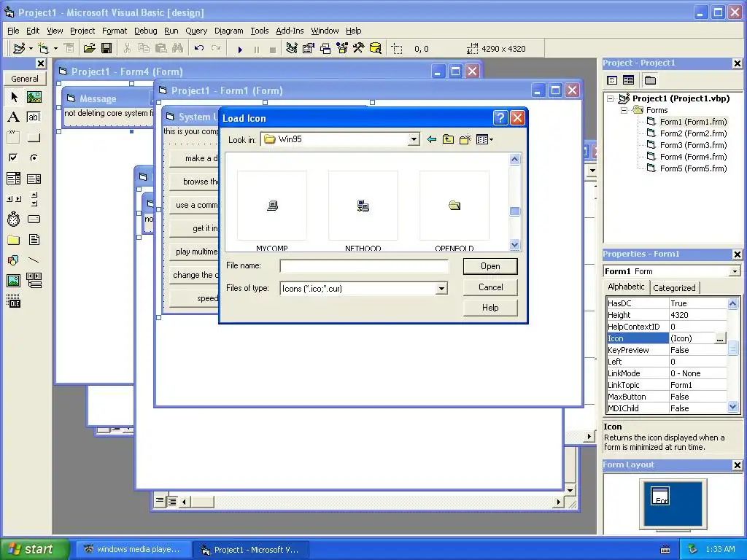Toggle Folders icon in Project panel
This screenshot has height=560, width=747.
point(650,80)
